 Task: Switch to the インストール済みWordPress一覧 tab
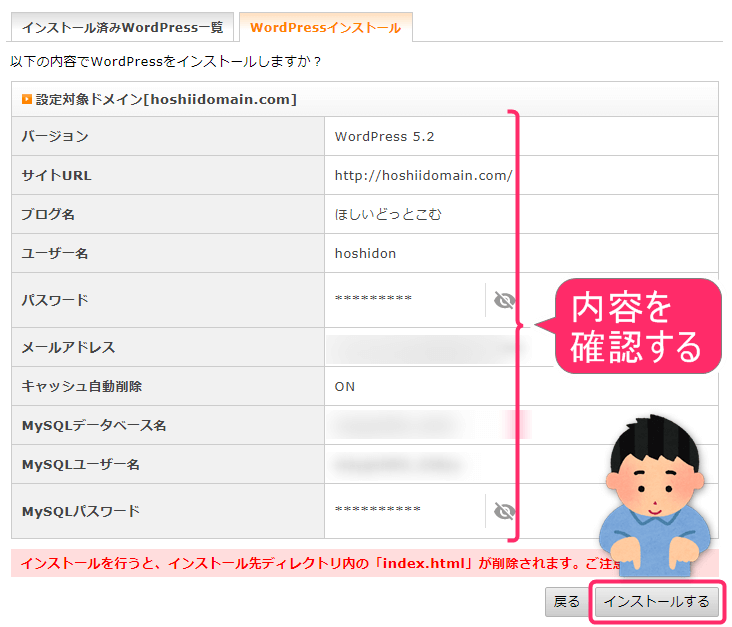123,28
